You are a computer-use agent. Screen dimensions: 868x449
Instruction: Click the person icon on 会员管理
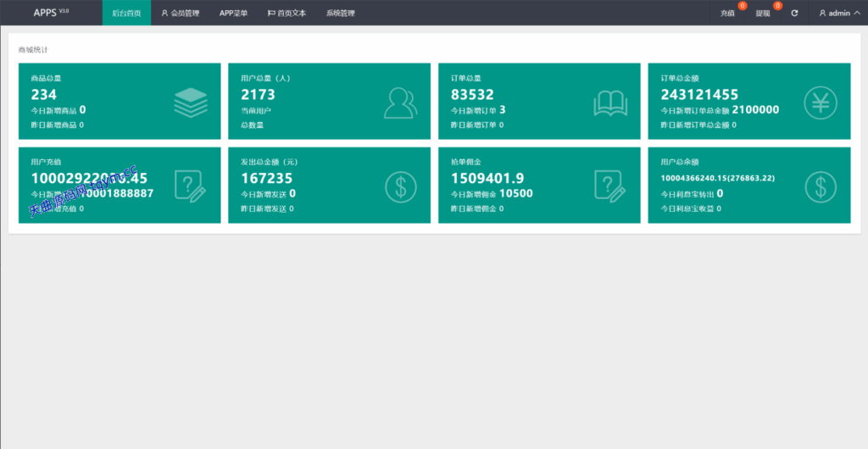(164, 14)
